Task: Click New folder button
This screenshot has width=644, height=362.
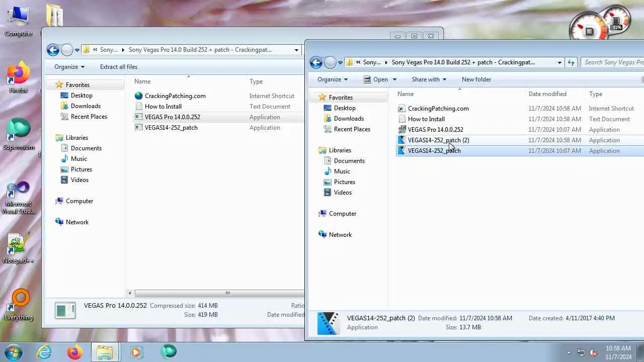Action: click(476, 79)
